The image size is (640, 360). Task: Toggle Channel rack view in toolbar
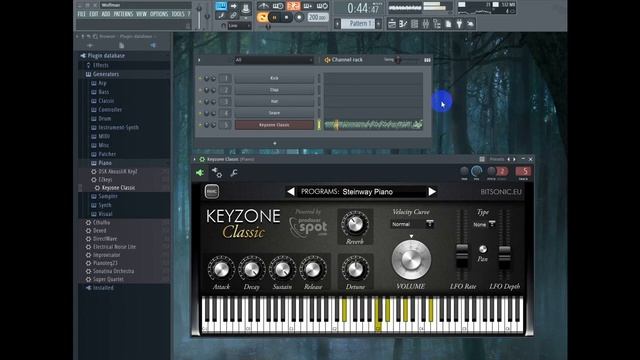[414, 24]
